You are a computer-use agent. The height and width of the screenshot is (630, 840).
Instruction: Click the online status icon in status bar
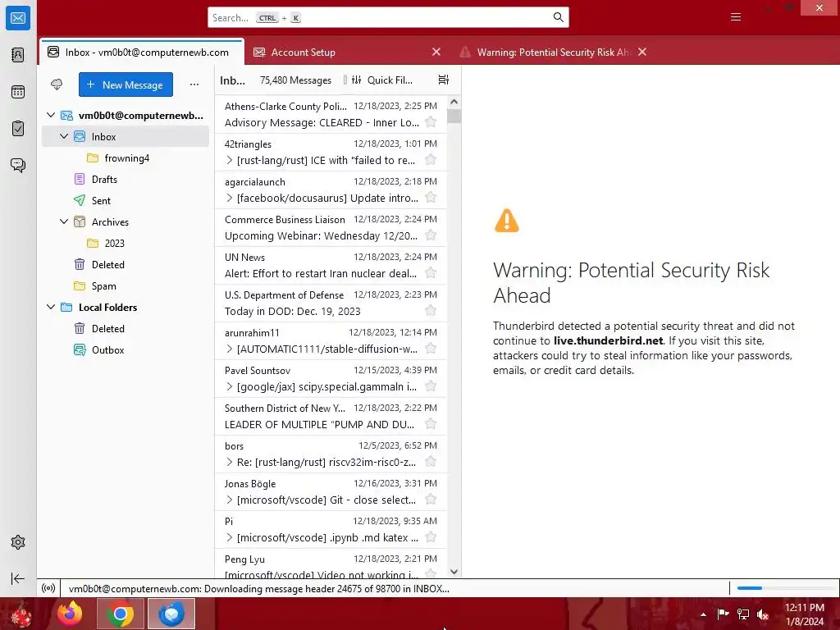click(x=48, y=588)
